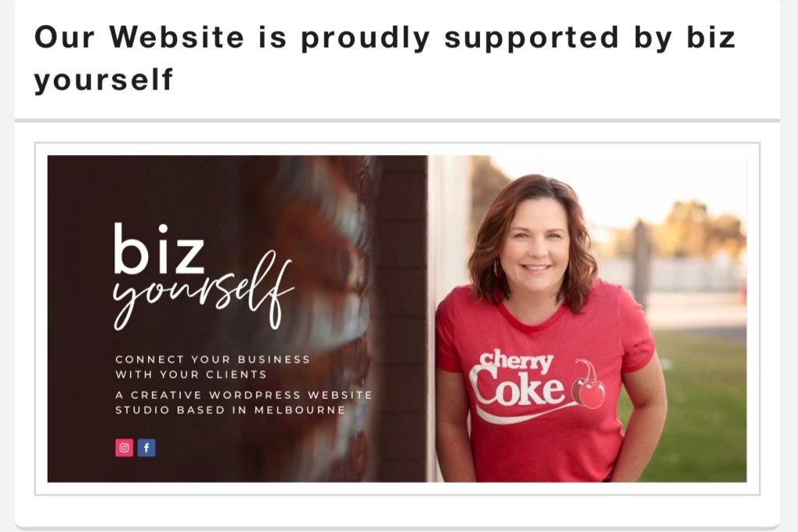Click 'yourself' on the heading's second line
The height and width of the screenshot is (532, 798).
[104, 79]
